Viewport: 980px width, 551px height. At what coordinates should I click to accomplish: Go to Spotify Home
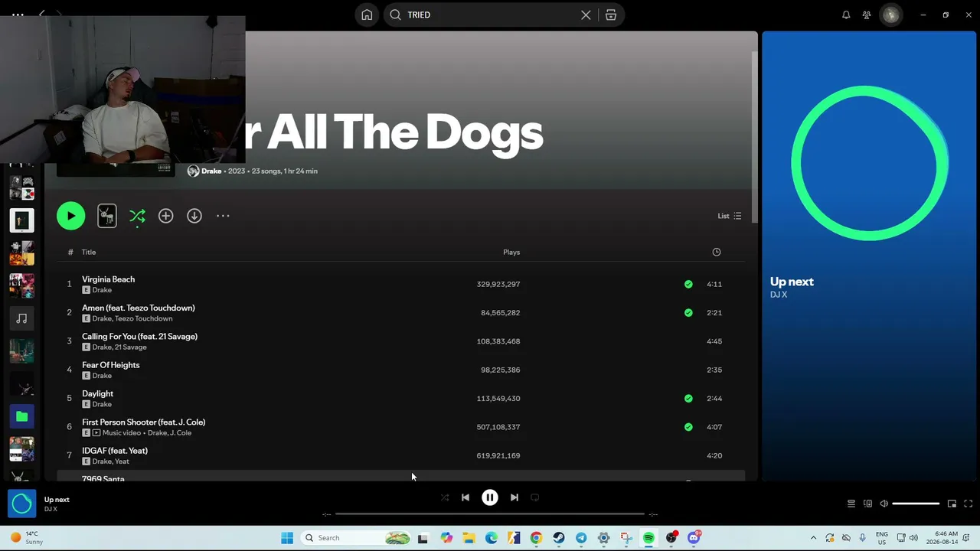coord(367,15)
